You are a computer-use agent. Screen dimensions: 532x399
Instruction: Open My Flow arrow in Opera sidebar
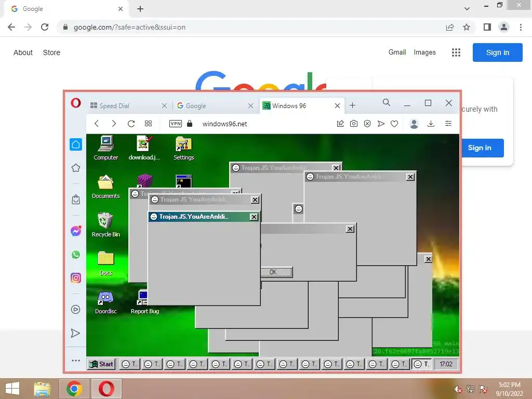76,333
